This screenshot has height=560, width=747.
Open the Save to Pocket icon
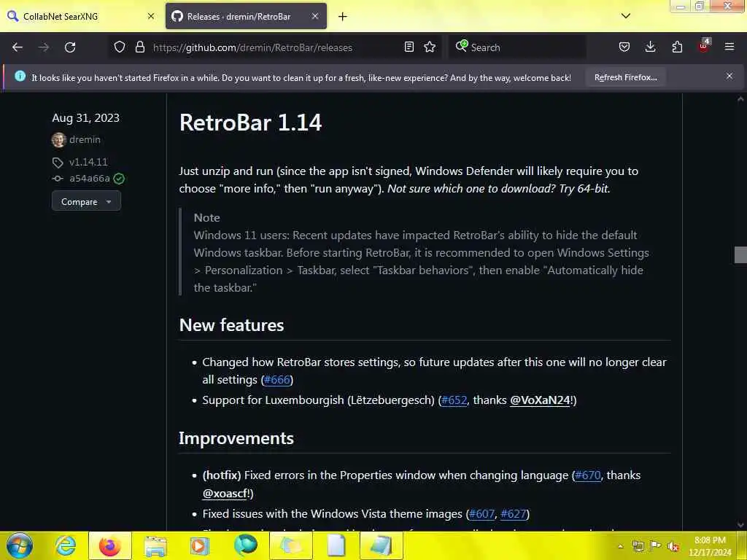click(624, 47)
